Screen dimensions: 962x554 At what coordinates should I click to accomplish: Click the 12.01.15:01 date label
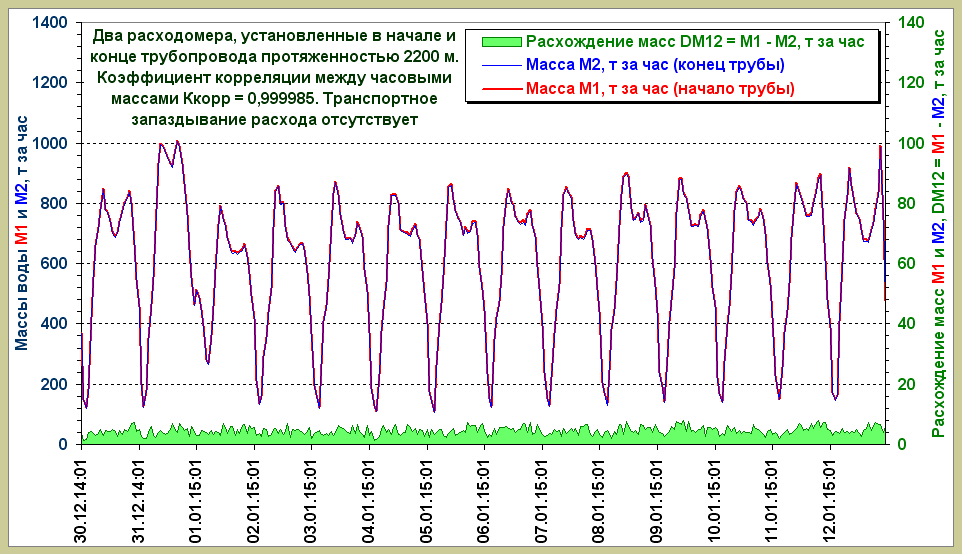pyautogui.click(x=830, y=498)
